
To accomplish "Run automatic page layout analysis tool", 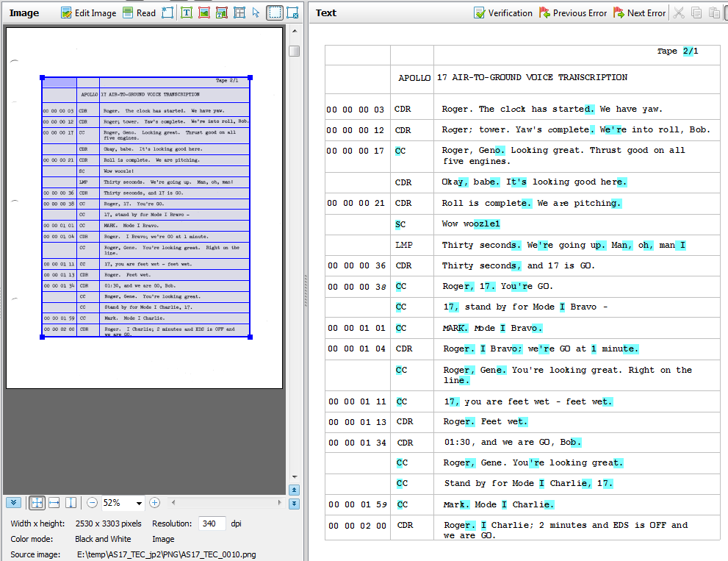I will tap(167, 13).
